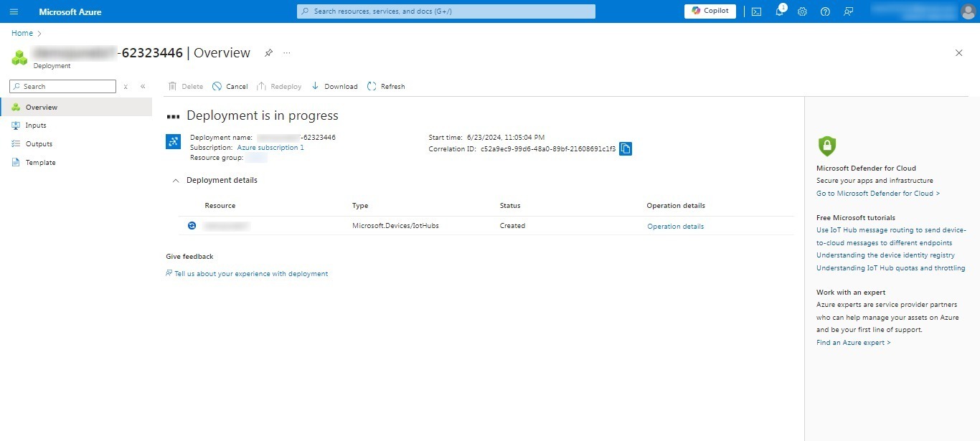Viewport: 980px width, 441px height.
Task: Open the portal settings gear
Action: pyautogui.click(x=802, y=11)
